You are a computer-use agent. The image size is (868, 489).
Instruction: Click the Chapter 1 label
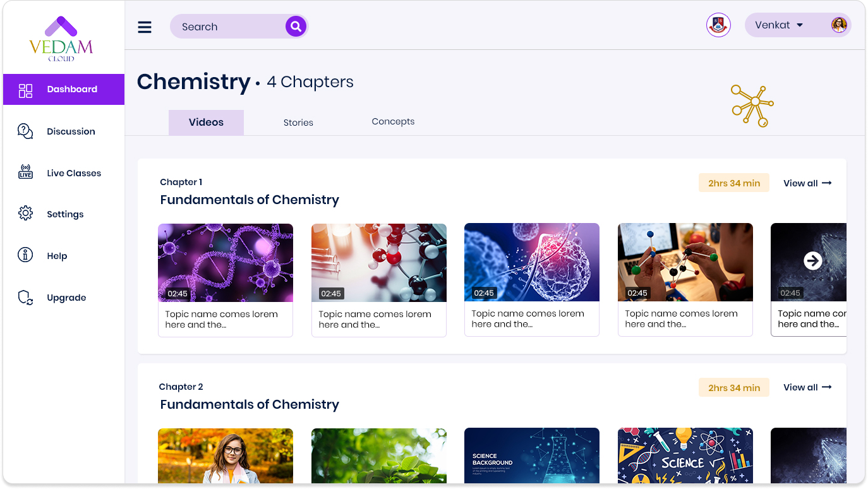pos(181,182)
